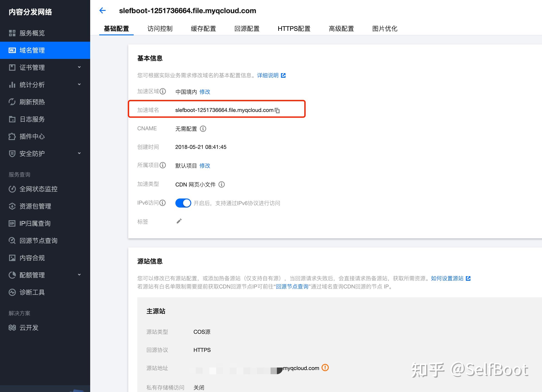Click the warning icon beside 源站地址
This screenshot has width=542, height=392.
pyautogui.click(x=325, y=368)
